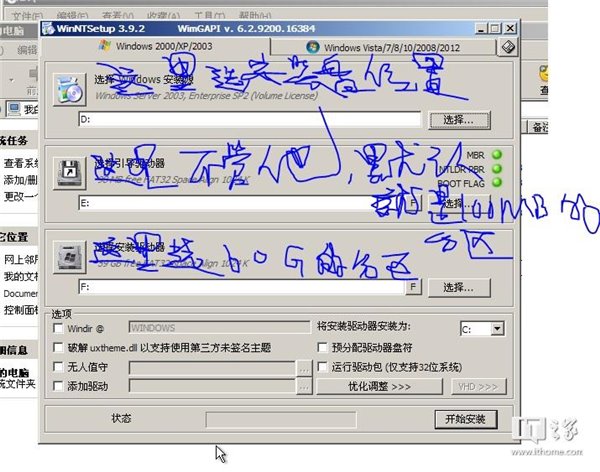Minimize the WinNTSetup window

click(481, 29)
